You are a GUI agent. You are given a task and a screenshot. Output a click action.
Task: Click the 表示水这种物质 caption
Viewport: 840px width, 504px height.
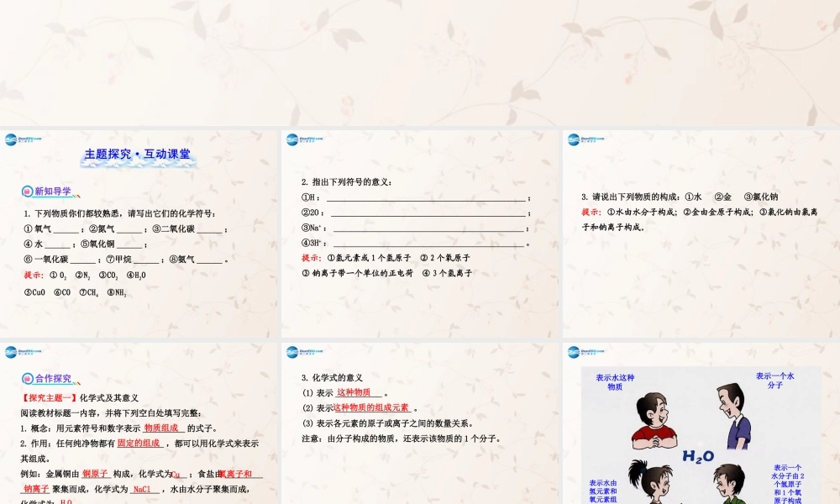point(615,382)
